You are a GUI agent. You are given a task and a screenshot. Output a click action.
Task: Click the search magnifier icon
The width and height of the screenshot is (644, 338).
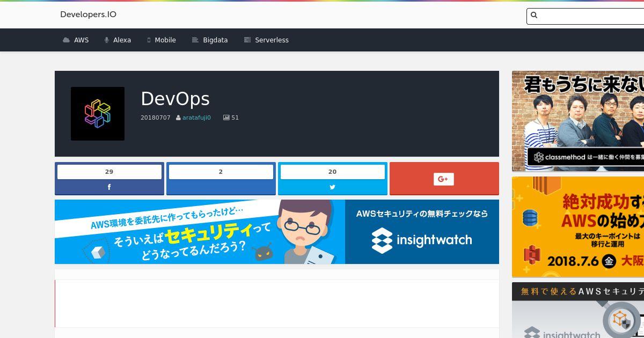click(x=534, y=15)
